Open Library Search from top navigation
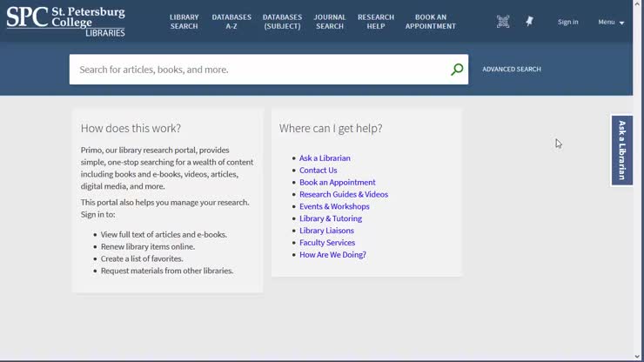The image size is (644, 362). tap(184, 22)
